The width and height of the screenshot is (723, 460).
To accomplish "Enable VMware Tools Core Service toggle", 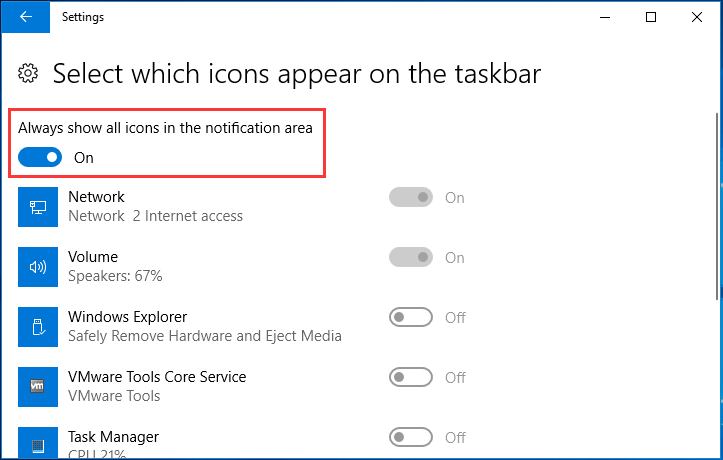I will [411, 378].
